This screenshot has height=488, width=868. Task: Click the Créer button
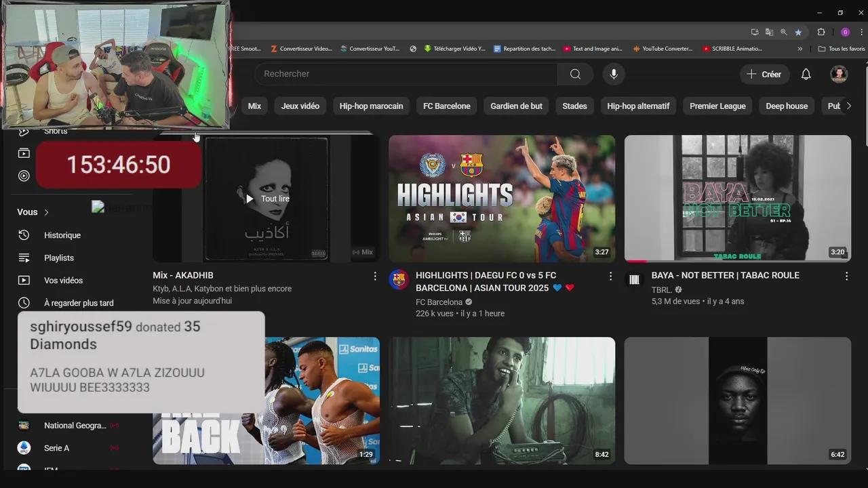[x=764, y=74]
